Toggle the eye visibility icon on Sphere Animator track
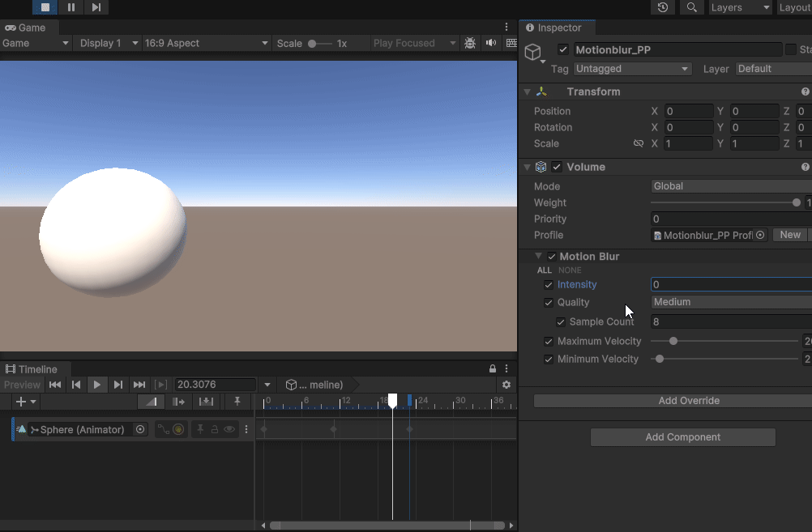The image size is (812, 532). [229, 429]
